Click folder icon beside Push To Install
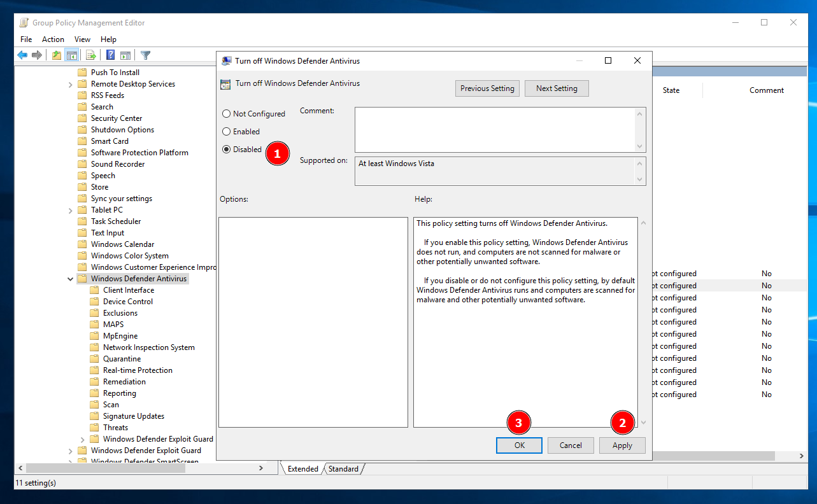Image resolution: width=817 pixels, height=504 pixels. 82,73
